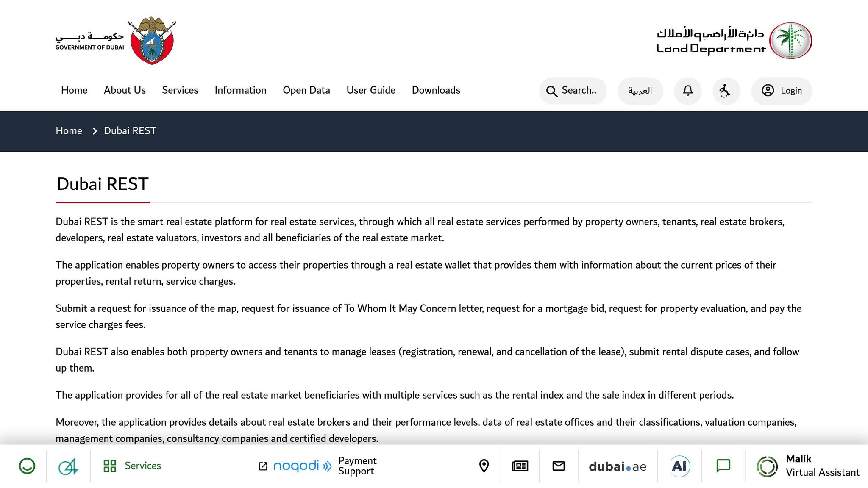Open accessibility options wheelchair icon
This screenshot has width=868, height=488.
[726, 91]
